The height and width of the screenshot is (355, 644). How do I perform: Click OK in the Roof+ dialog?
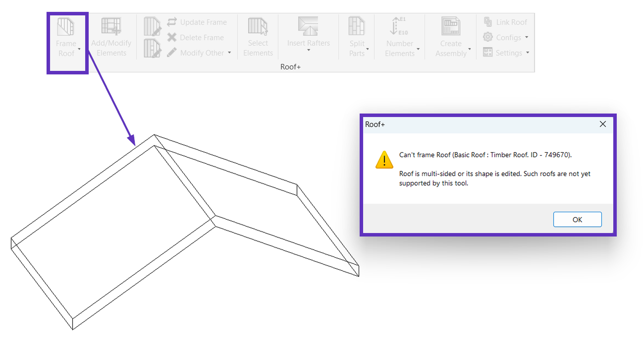(577, 219)
